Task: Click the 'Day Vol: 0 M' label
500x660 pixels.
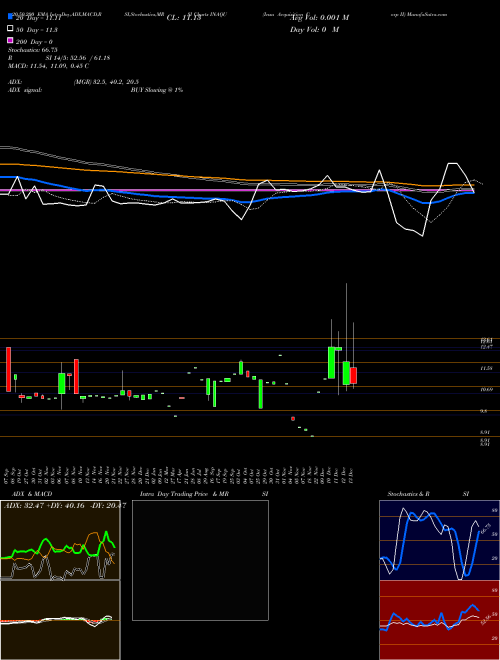Action: tap(314, 29)
